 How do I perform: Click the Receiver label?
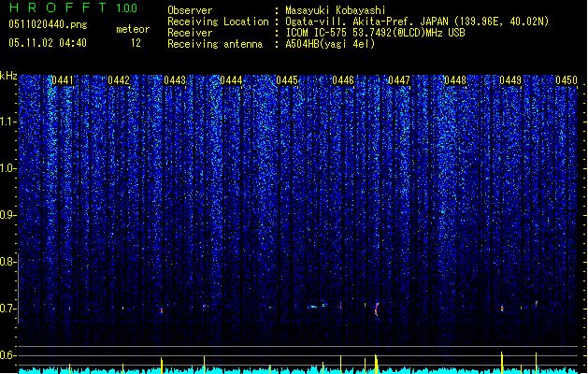pos(190,33)
